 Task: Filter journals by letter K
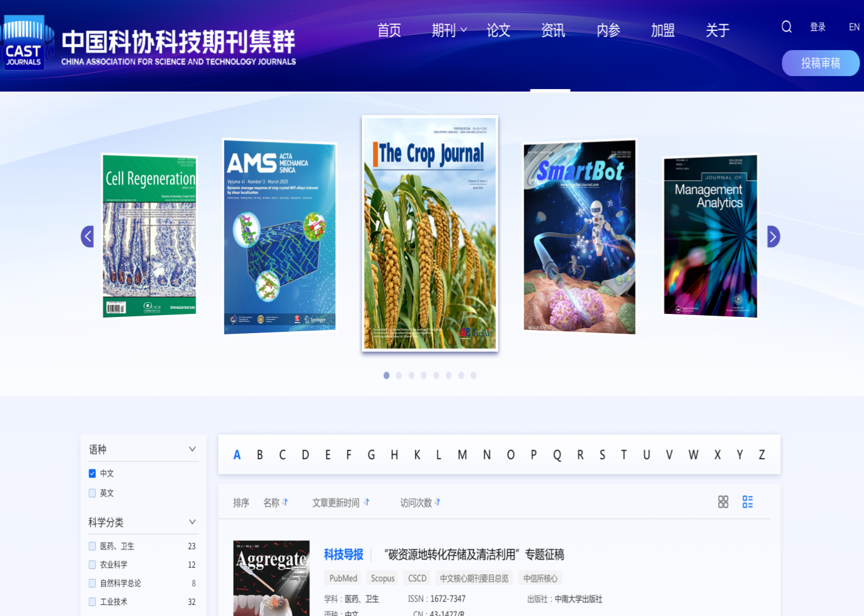(417, 455)
